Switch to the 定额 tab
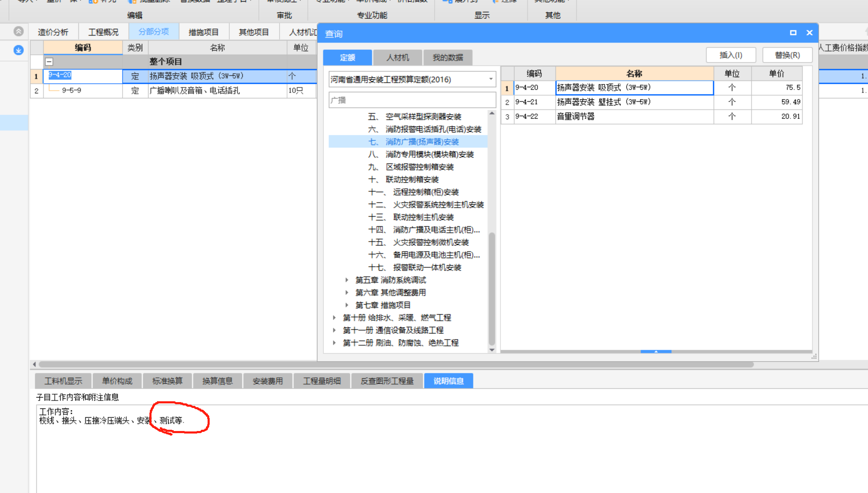This screenshot has width=868, height=493. pyautogui.click(x=347, y=58)
